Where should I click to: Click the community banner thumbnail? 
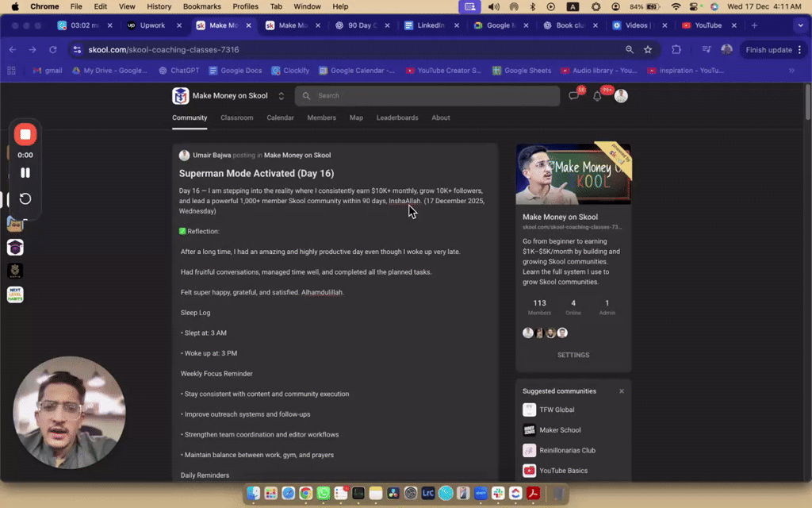pyautogui.click(x=573, y=174)
